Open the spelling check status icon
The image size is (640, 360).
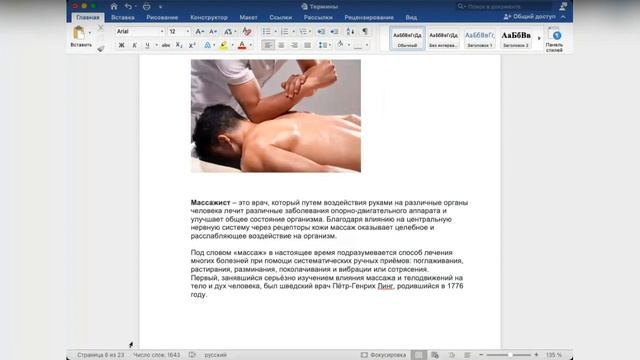pyautogui.click(x=192, y=355)
